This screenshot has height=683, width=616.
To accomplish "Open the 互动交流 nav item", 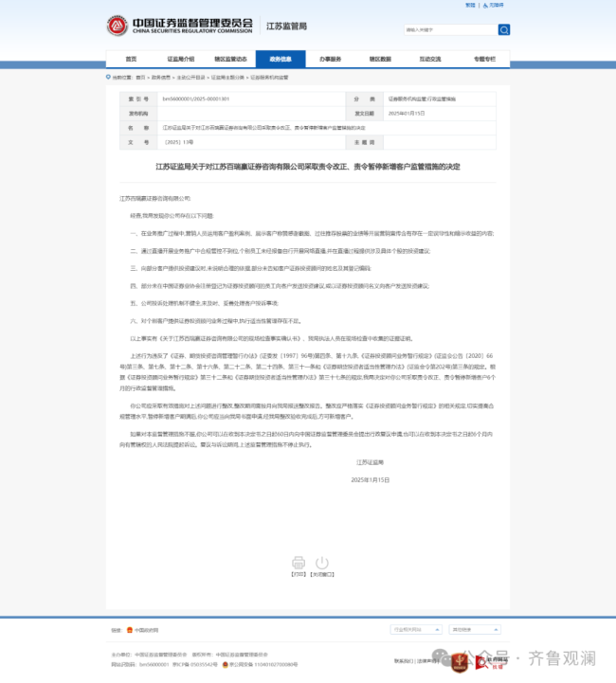I will coord(430,59).
